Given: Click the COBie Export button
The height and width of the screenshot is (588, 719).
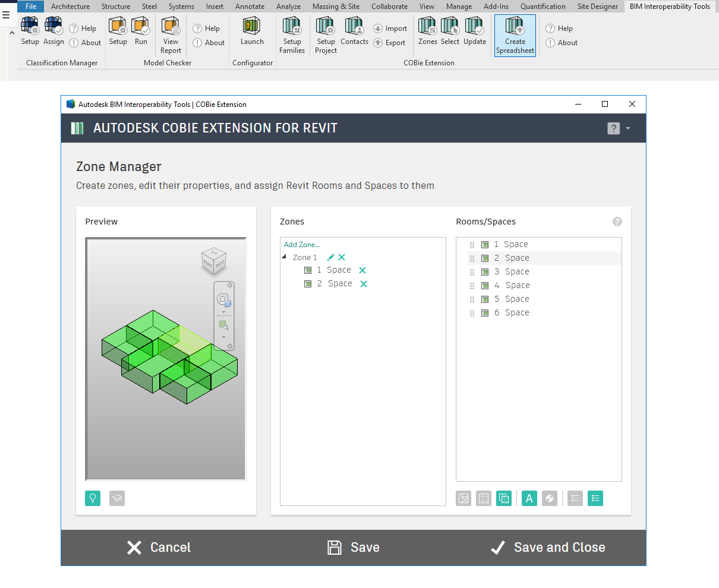Looking at the screenshot, I should coord(389,43).
